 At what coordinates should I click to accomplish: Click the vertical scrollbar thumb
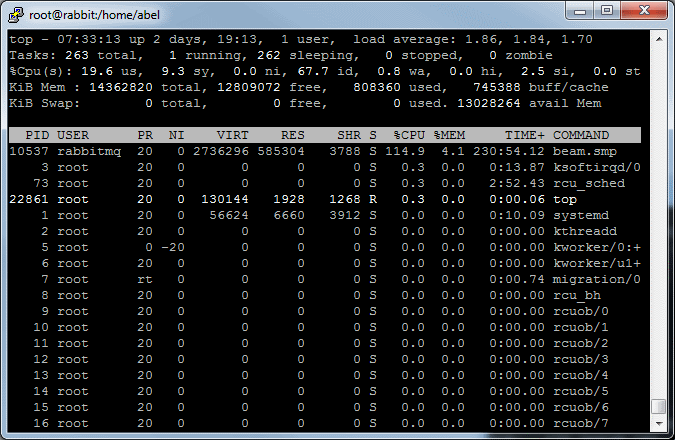[x=659, y=406]
